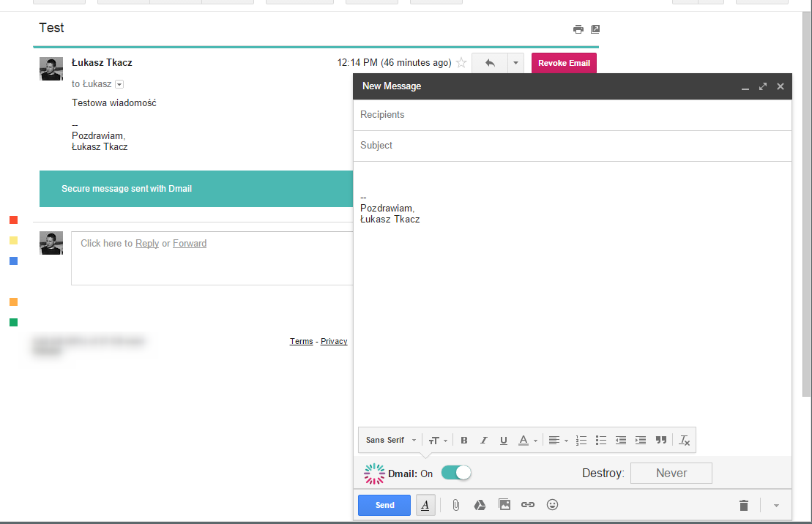Show recipient details for 'to Łukasz'
This screenshot has height=524, width=812.
(119, 84)
